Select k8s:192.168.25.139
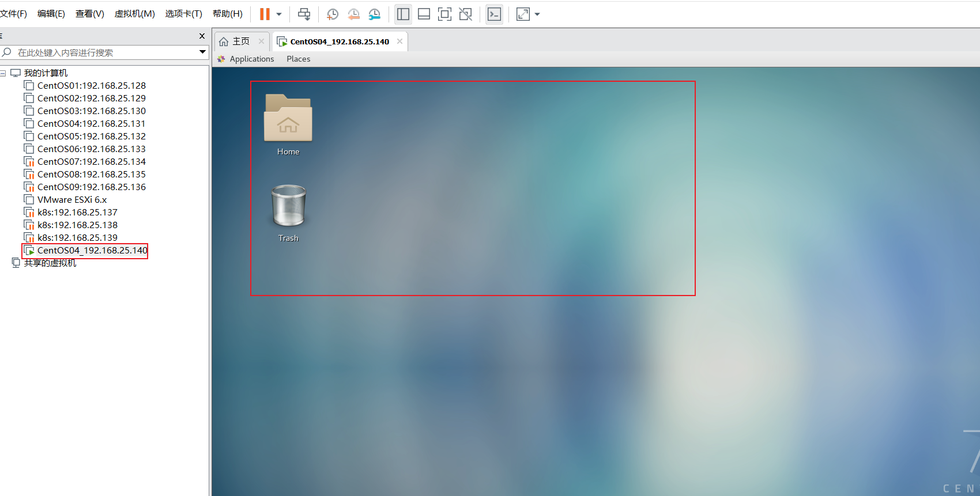This screenshot has width=980, height=496. [x=77, y=238]
